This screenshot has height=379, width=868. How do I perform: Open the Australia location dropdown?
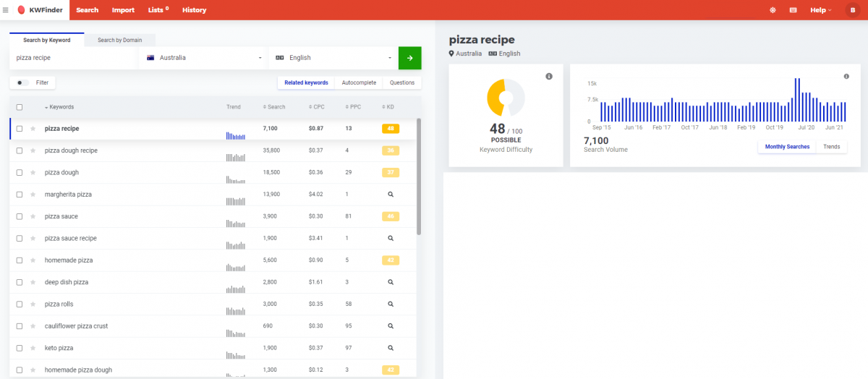[x=204, y=58]
